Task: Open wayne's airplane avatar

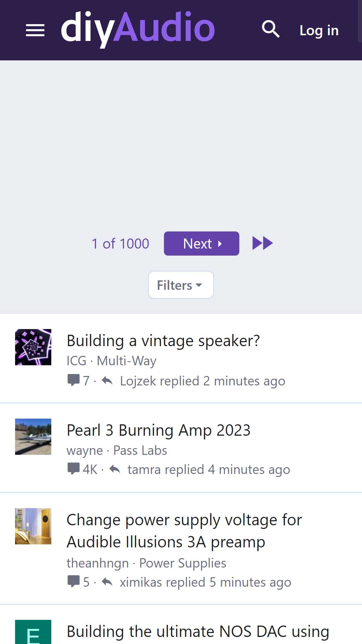Action: pyautogui.click(x=33, y=437)
